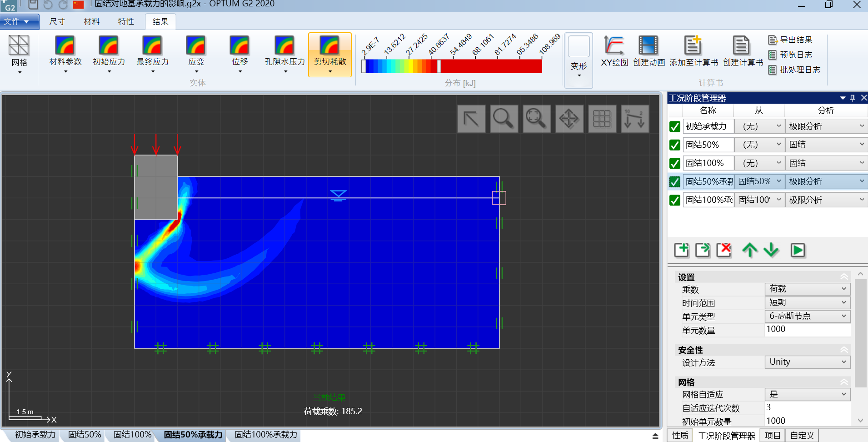Add a new stage with green plus icon
This screenshot has height=442, width=868.
(681, 250)
